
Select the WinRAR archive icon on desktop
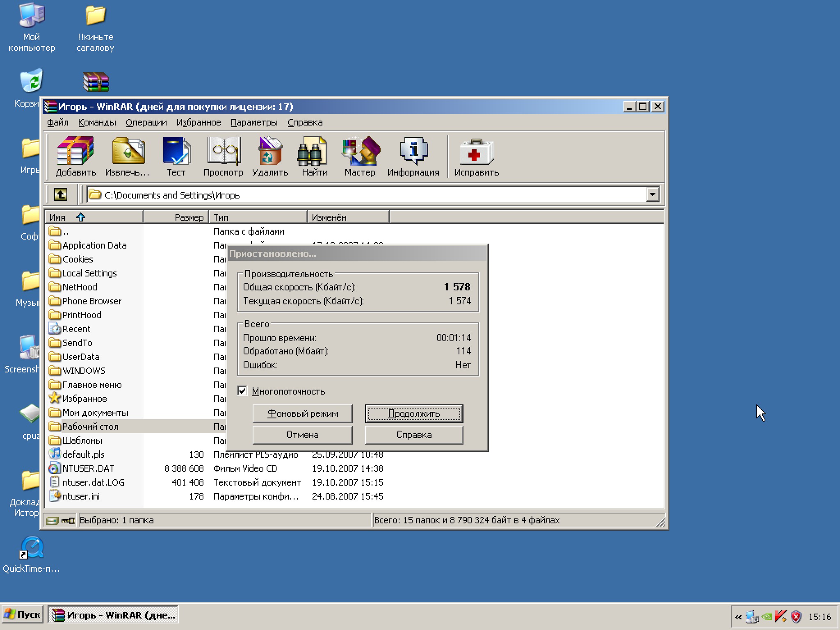click(96, 82)
